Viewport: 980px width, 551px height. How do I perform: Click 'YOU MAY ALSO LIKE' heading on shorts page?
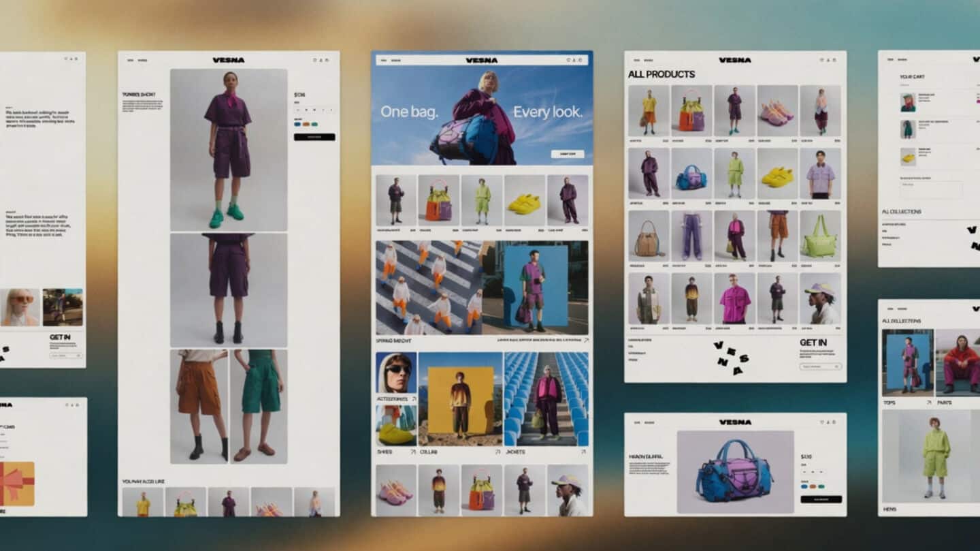click(x=143, y=482)
